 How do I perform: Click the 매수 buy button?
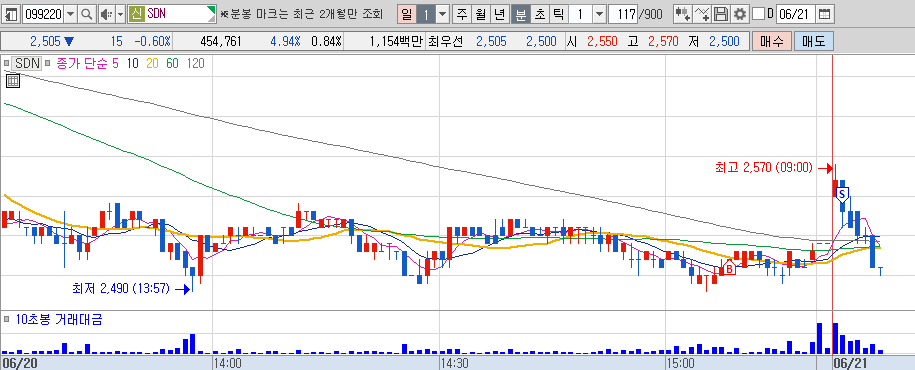tap(772, 41)
